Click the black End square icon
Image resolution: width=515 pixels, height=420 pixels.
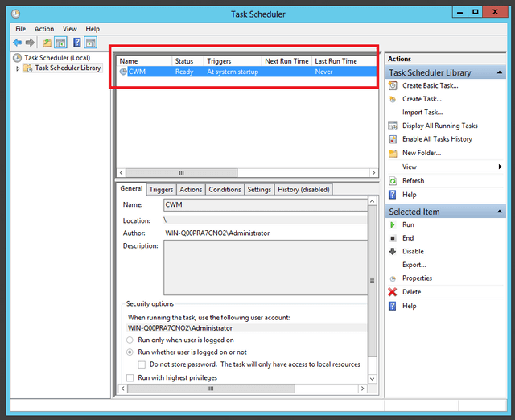click(393, 238)
